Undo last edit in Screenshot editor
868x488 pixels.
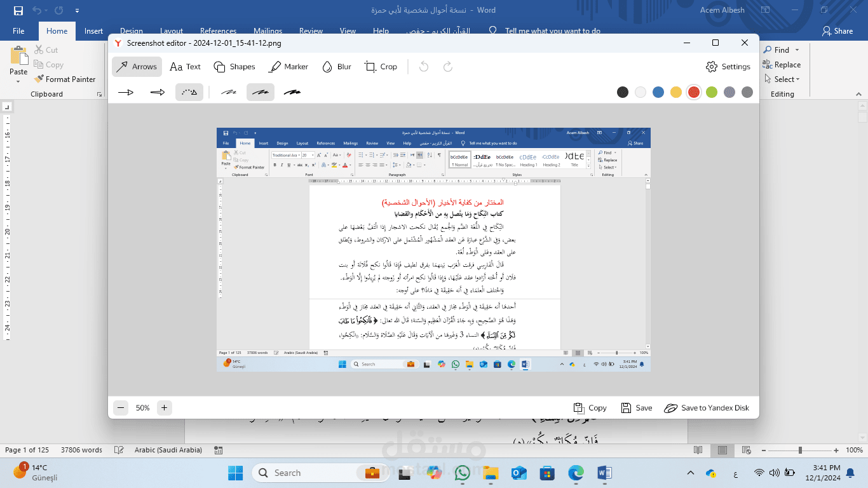(424, 67)
